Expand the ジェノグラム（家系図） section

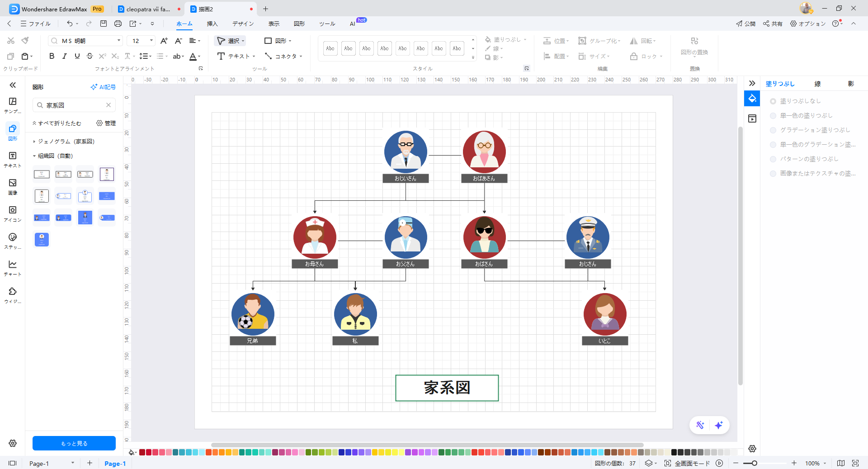[x=34, y=141]
